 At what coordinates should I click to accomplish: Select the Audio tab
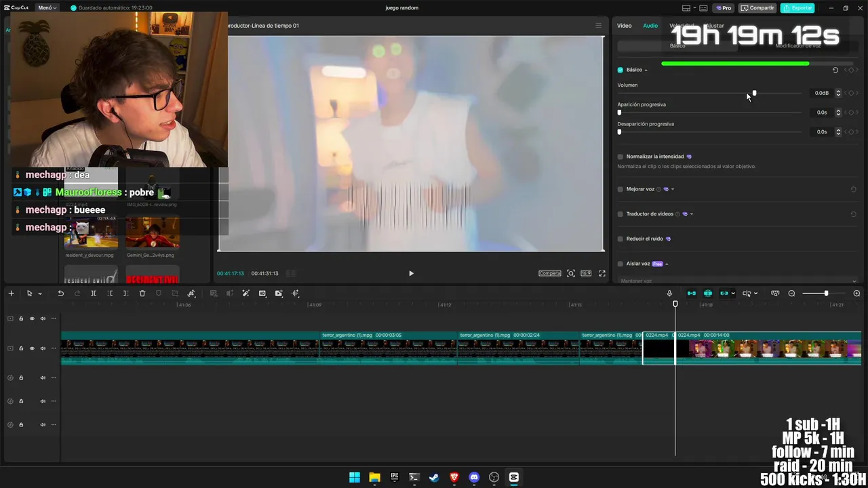pyautogui.click(x=650, y=26)
